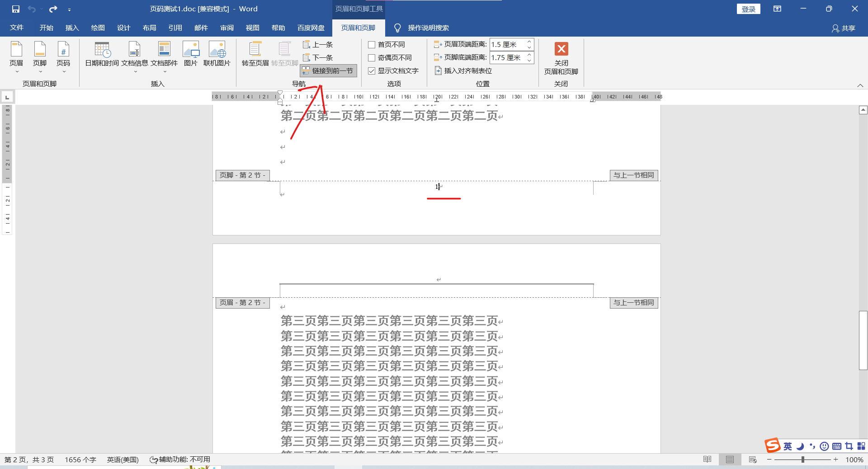Uncheck Show Document Text (显示文档文字)
868x469 pixels.
click(x=393, y=71)
